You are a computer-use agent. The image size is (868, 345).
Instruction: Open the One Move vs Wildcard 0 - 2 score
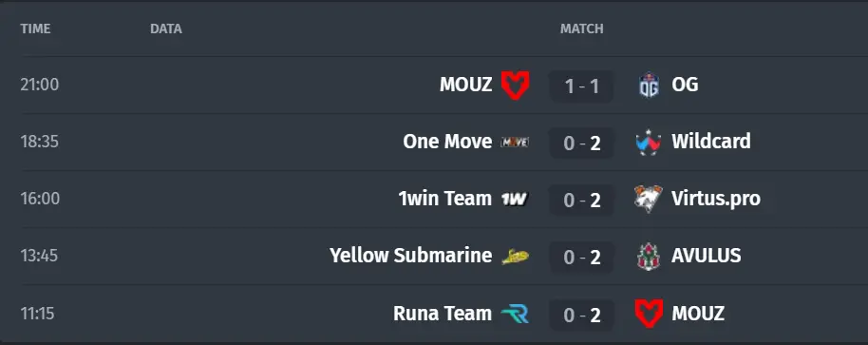[581, 144]
